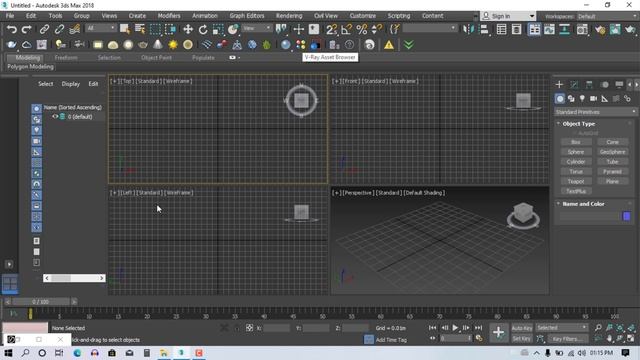This screenshot has height=360, width=640.
Task: Open the All selection filter dropdown
Action: click(x=101, y=28)
